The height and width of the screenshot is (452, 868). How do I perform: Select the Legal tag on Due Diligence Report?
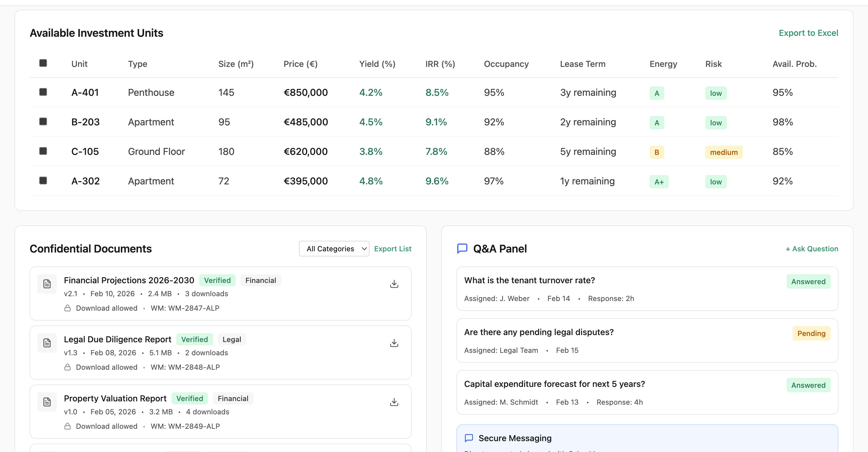tap(232, 339)
